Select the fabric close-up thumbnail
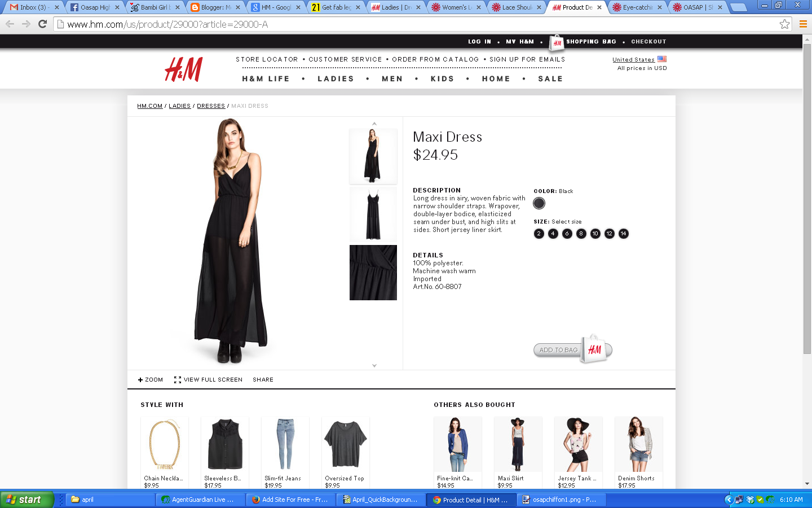Viewport: 812px width, 508px height. [373, 273]
